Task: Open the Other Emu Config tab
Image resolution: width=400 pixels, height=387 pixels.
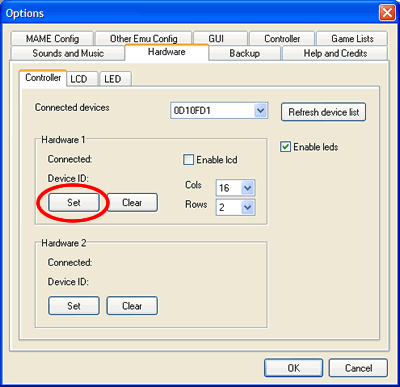Action: 143,39
